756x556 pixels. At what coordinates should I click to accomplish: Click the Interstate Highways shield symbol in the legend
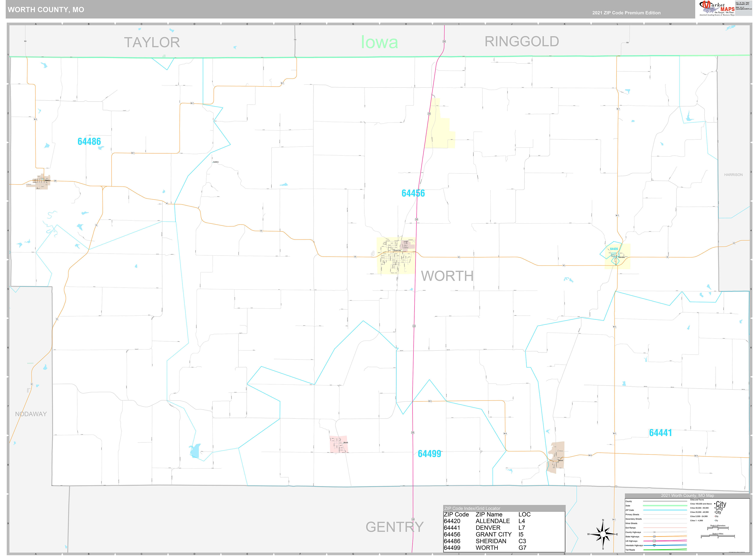click(x=654, y=545)
